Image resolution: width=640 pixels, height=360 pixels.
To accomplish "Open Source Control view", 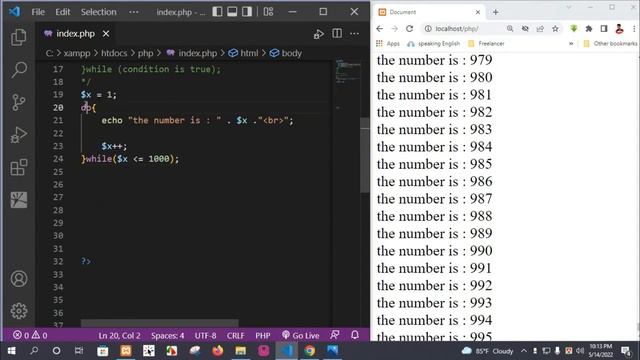I will click(x=18, y=102).
